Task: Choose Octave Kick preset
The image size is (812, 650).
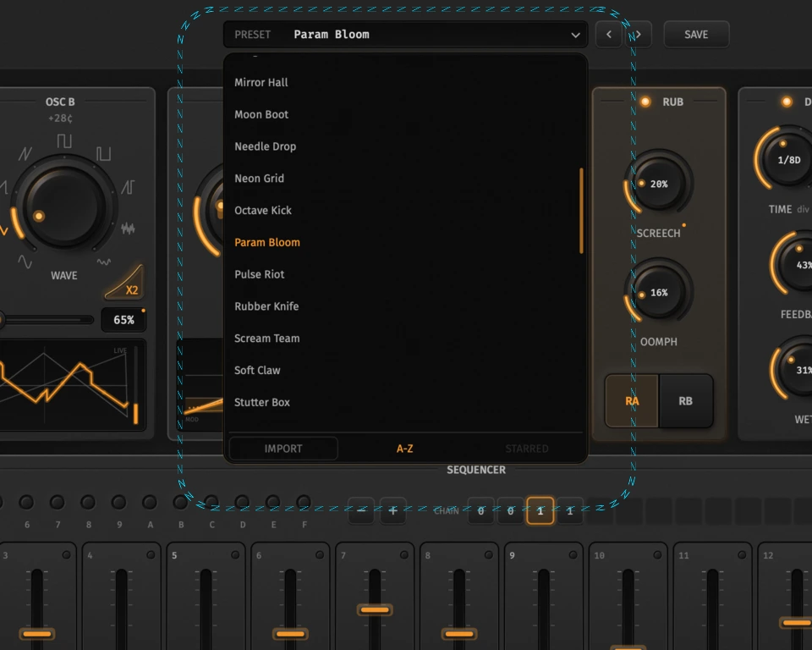Action: click(404, 211)
